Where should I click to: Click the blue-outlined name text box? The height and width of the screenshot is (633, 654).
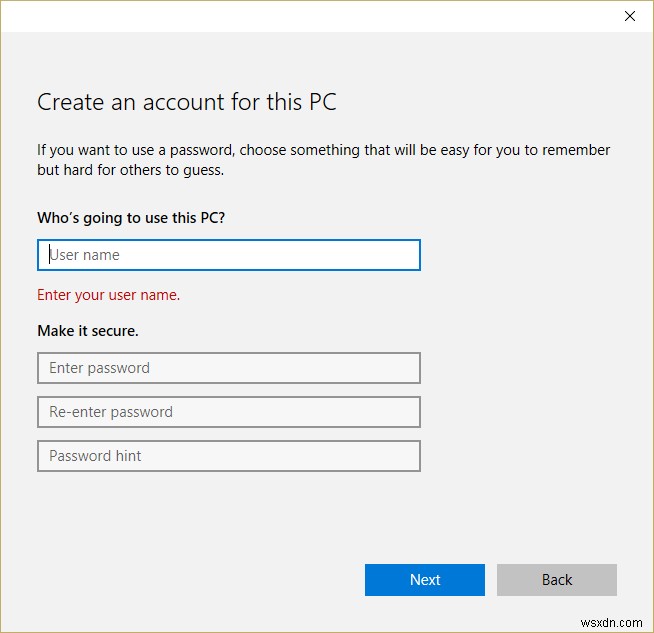pyautogui.click(x=228, y=255)
